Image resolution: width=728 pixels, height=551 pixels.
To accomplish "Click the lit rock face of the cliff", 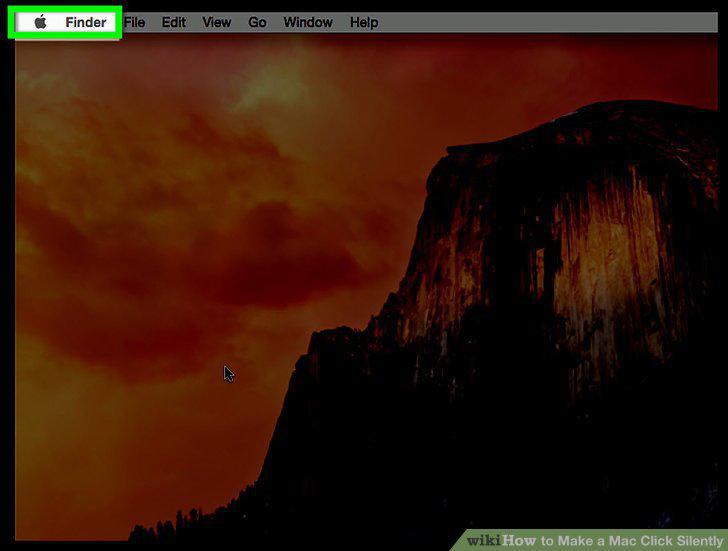I will tap(604, 260).
